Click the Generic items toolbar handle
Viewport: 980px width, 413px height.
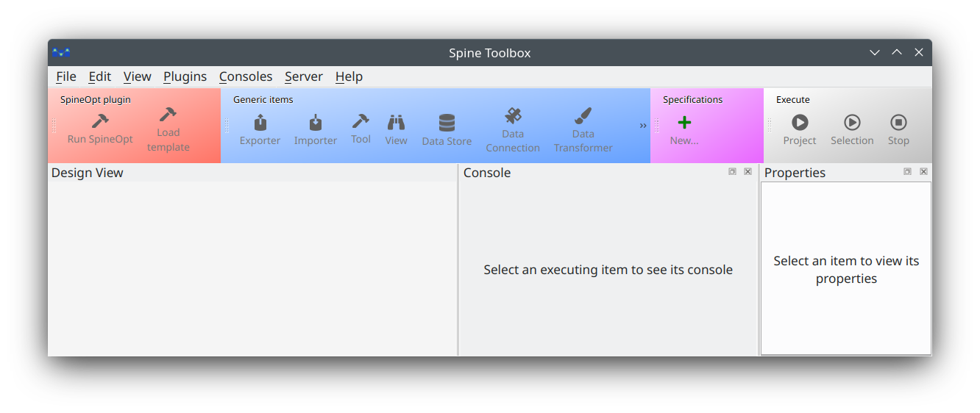227,126
